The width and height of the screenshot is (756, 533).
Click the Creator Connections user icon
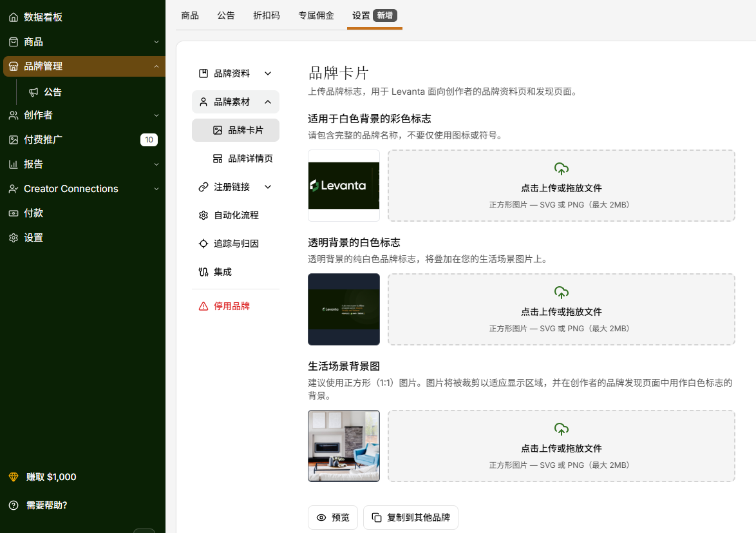coord(14,189)
